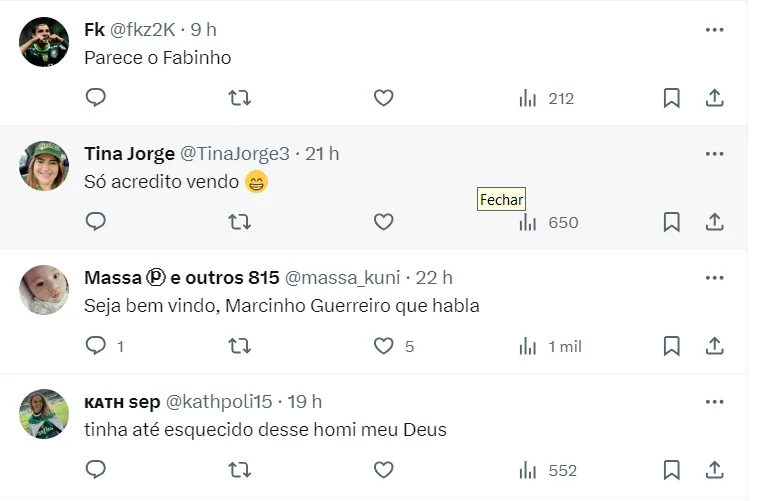
Task: Bookmark Fk's Fabinho tweet
Action: tap(672, 98)
